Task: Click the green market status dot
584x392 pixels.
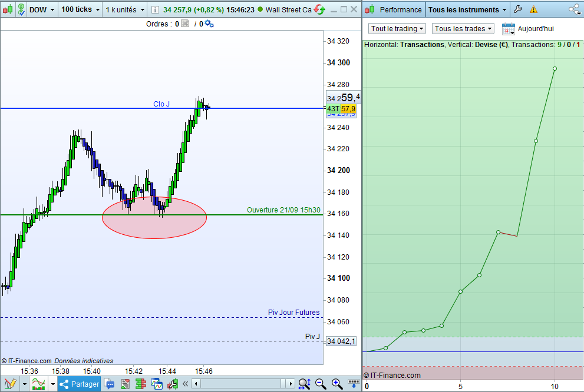Action: pos(260,9)
